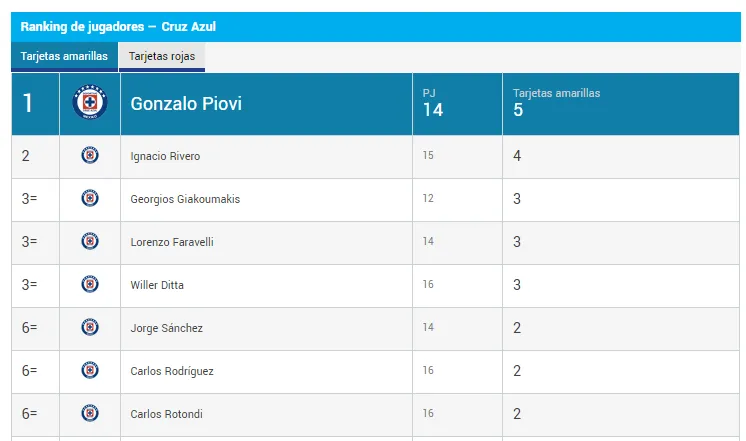746x441 pixels.
Task: Click the club badge in Georgios Giakoumakis row
Action: pyautogui.click(x=90, y=198)
